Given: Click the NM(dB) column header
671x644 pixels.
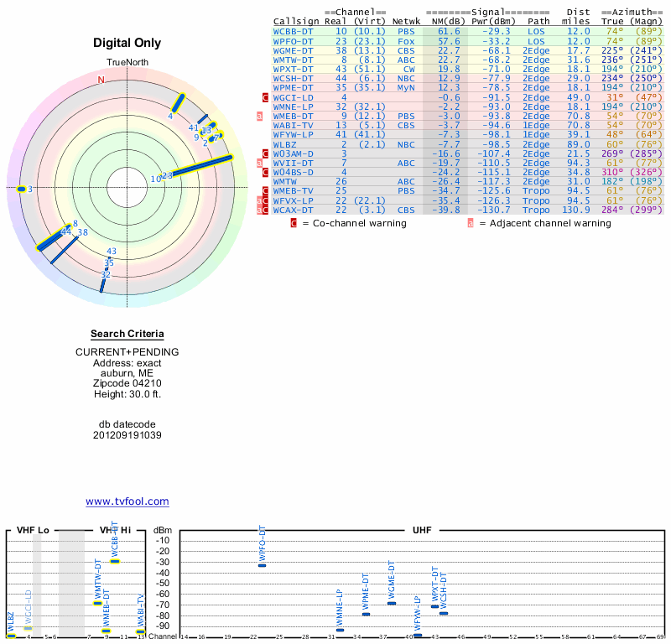Looking at the screenshot, I should (x=444, y=21).
